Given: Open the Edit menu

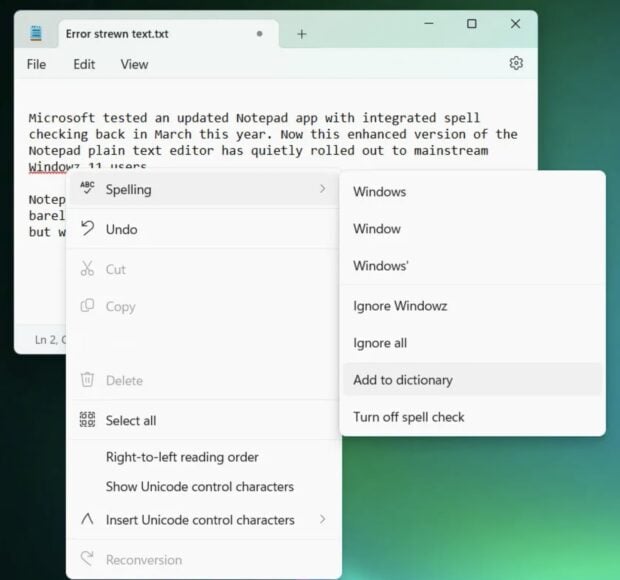Looking at the screenshot, I should pyautogui.click(x=84, y=64).
